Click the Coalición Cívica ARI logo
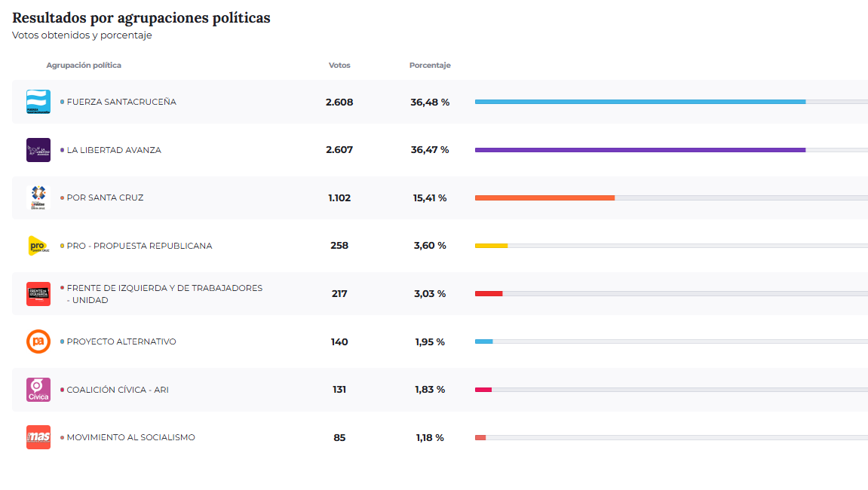This screenshot has height=490, width=868. [38, 389]
